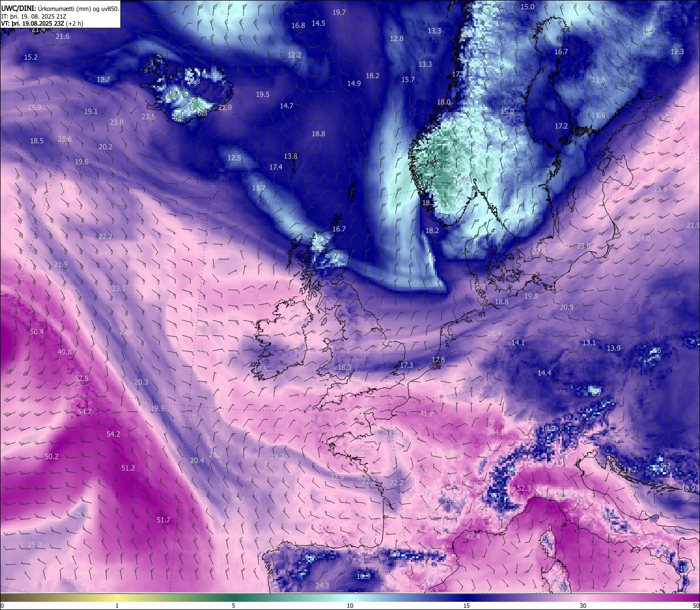Viewport: 700px width, 610px height.
Task: Click the 13.8 map value
Action: pyautogui.click(x=290, y=156)
